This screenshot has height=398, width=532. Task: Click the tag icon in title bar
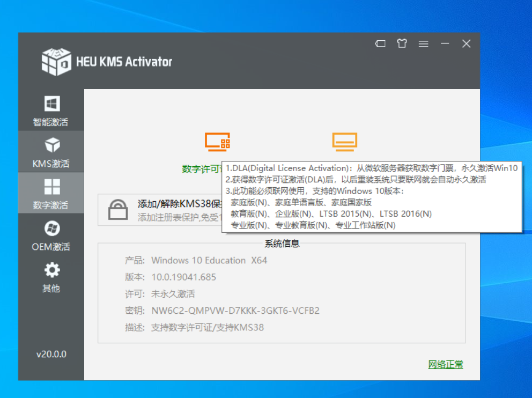380,43
